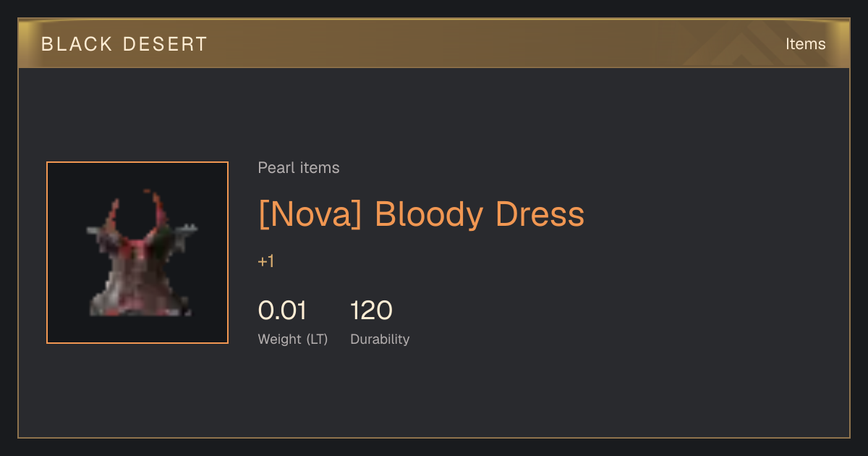This screenshot has width=868, height=456.
Task: Select the +1 enhancement level text
Action: (x=266, y=261)
